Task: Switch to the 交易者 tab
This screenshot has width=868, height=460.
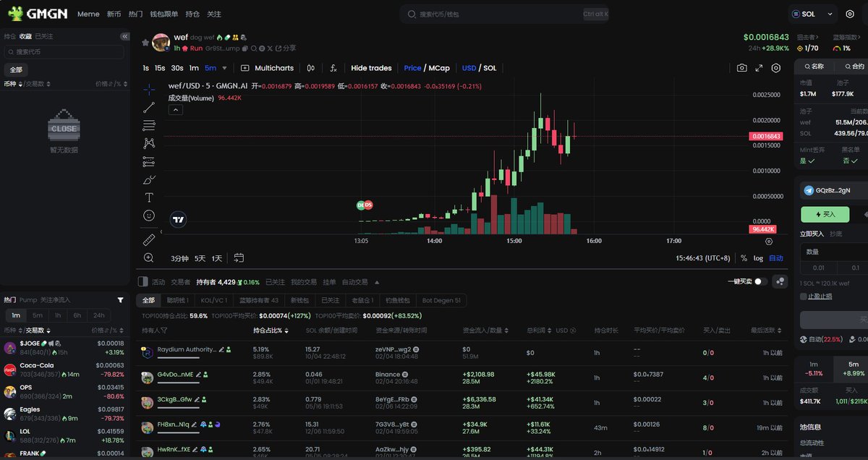Action: tap(180, 282)
